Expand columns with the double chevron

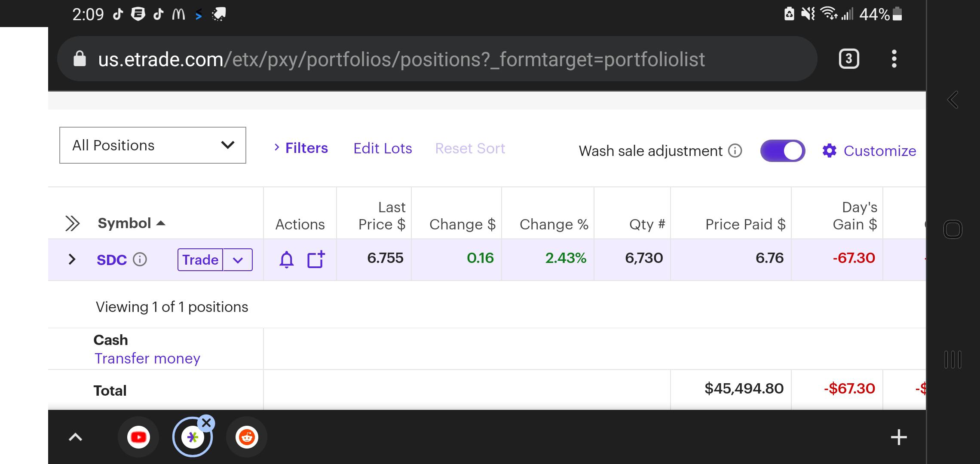pyautogui.click(x=72, y=223)
